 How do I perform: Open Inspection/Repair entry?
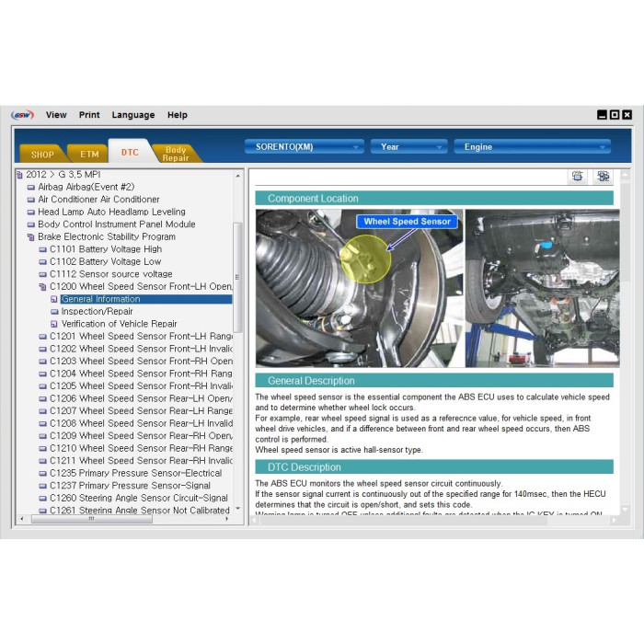tap(97, 311)
